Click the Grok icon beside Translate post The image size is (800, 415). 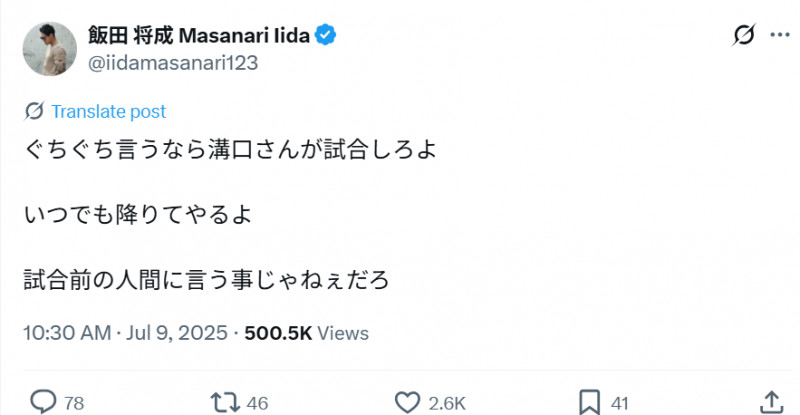33,111
